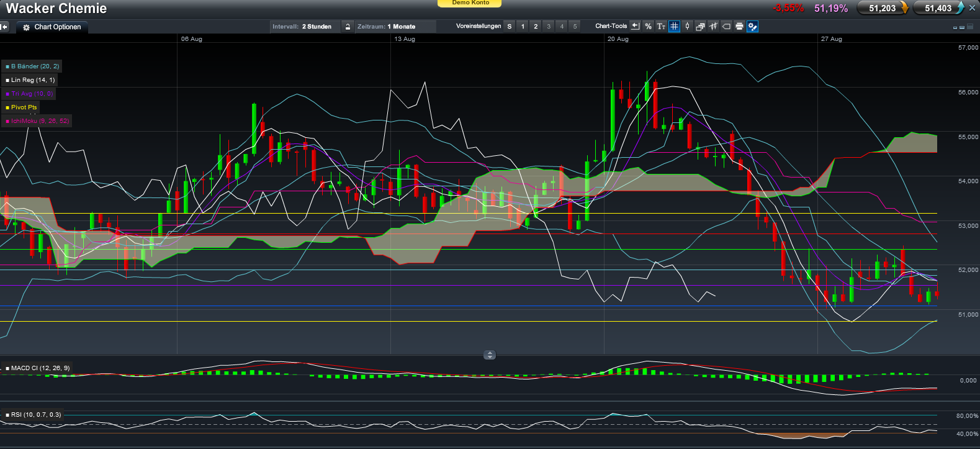This screenshot has height=449, width=980.
Task: Click the buy price button 51,403
Action: (x=938, y=8)
